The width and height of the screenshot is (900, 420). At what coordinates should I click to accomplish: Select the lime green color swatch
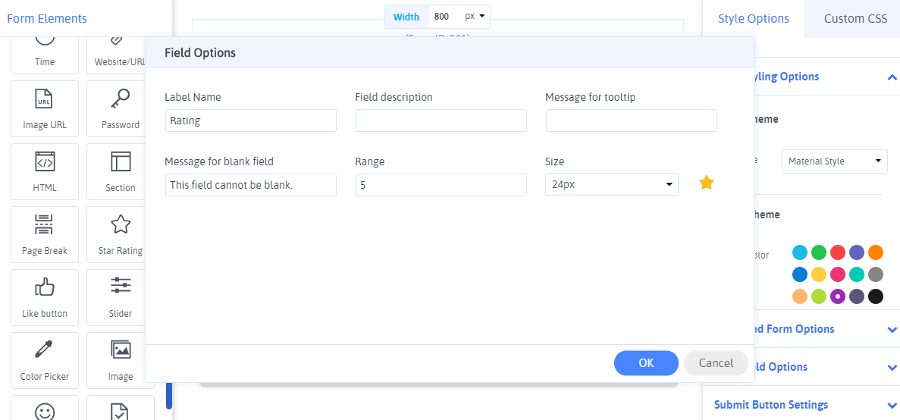[x=818, y=296]
